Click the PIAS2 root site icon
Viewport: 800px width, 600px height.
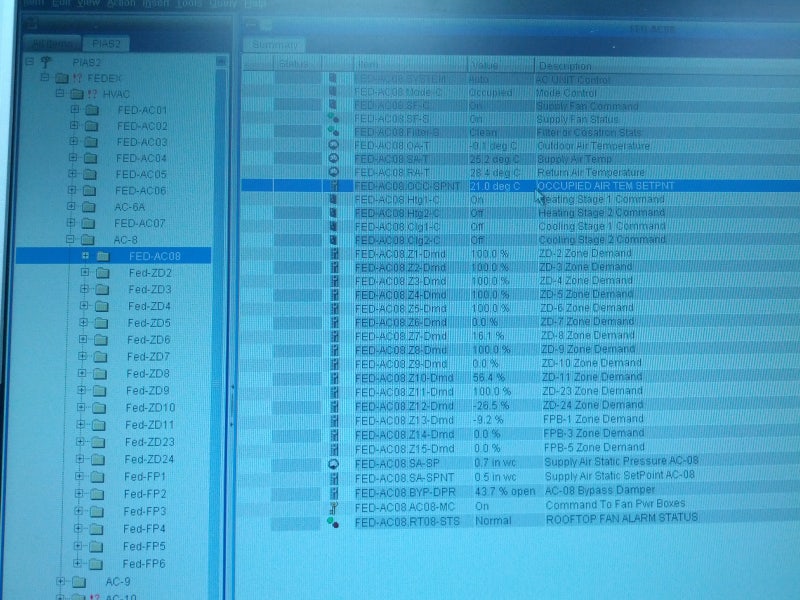click(x=46, y=62)
